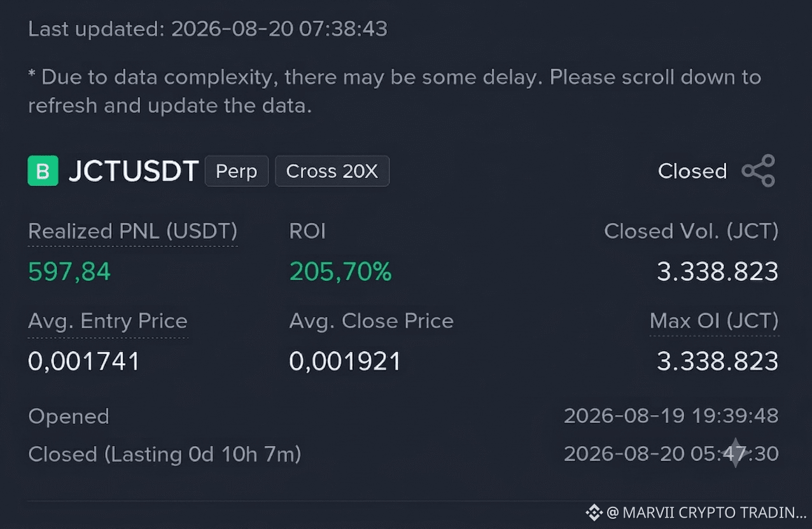The width and height of the screenshot is (812, 529).
Task: Tap the Realized PNL (USDT) label
Action: (133, 231)
